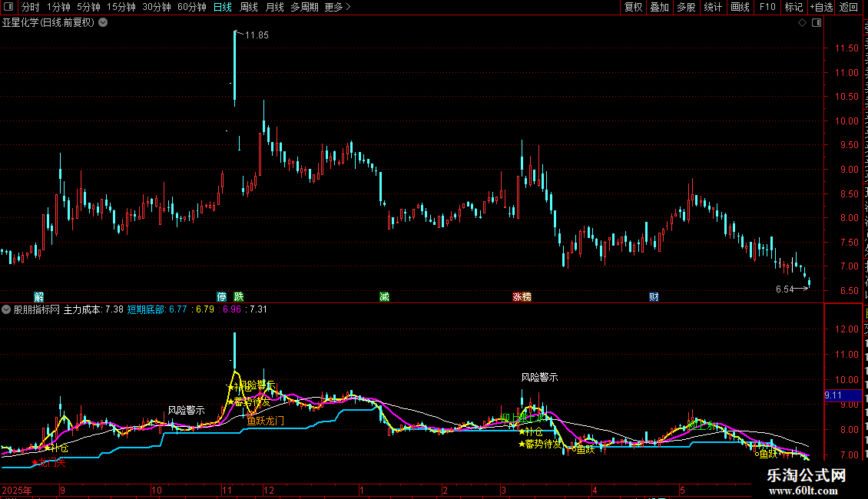Click the diamond icon above price axis
The image size is (868, 499).
[x=802, y=23]
